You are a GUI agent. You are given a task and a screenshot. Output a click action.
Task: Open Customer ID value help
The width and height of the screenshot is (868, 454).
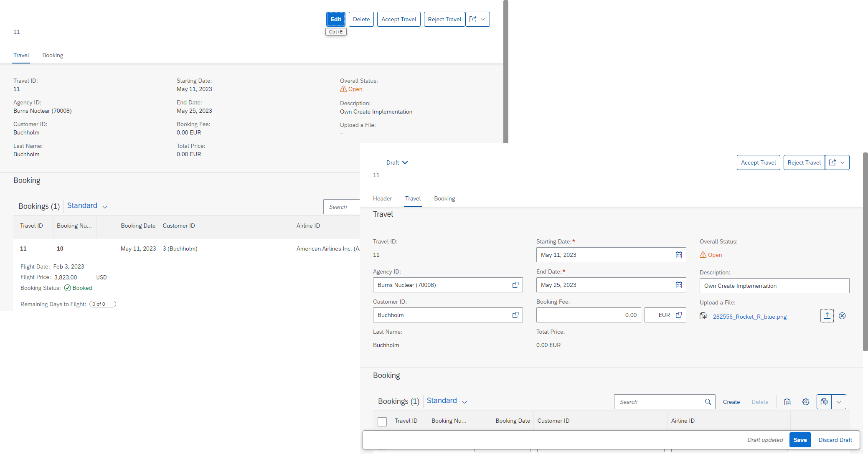(x=515, y=315)
